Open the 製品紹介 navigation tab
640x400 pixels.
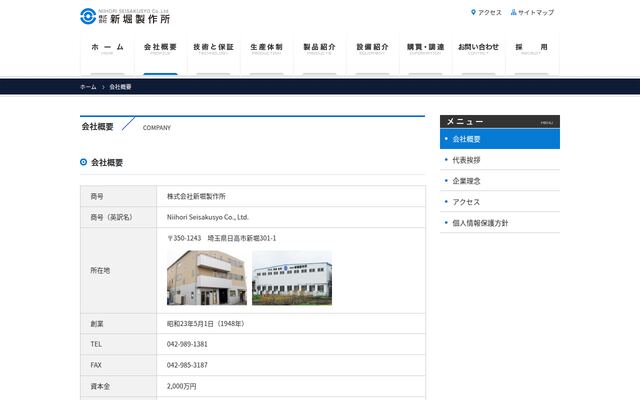(x=320, y=54)
